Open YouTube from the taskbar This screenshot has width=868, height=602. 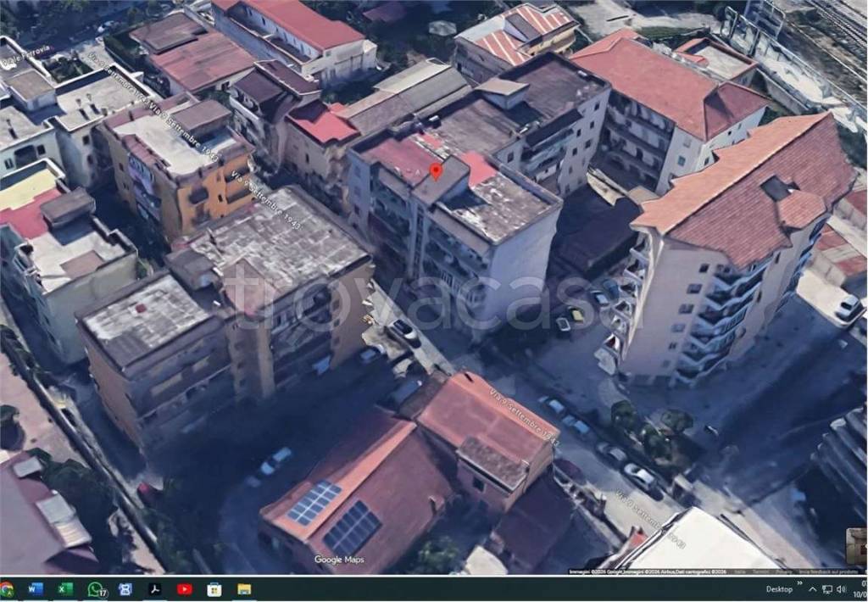[185, 589]
